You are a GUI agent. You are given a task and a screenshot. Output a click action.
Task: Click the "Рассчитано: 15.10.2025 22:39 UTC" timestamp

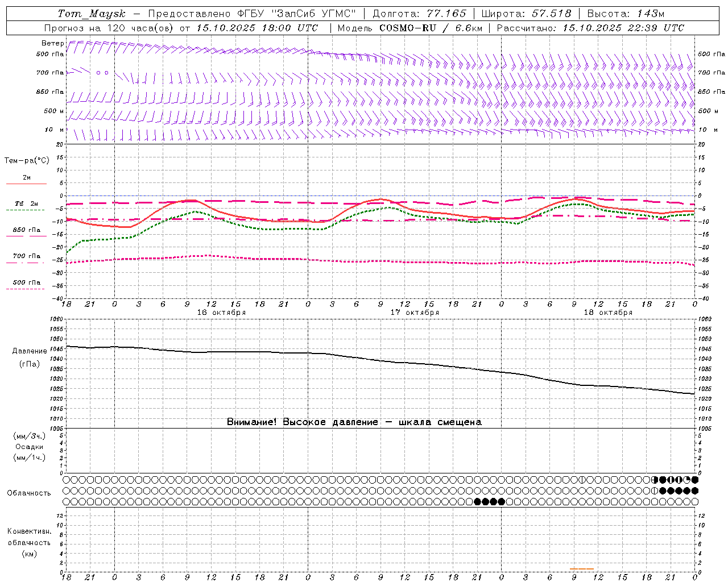590,28
